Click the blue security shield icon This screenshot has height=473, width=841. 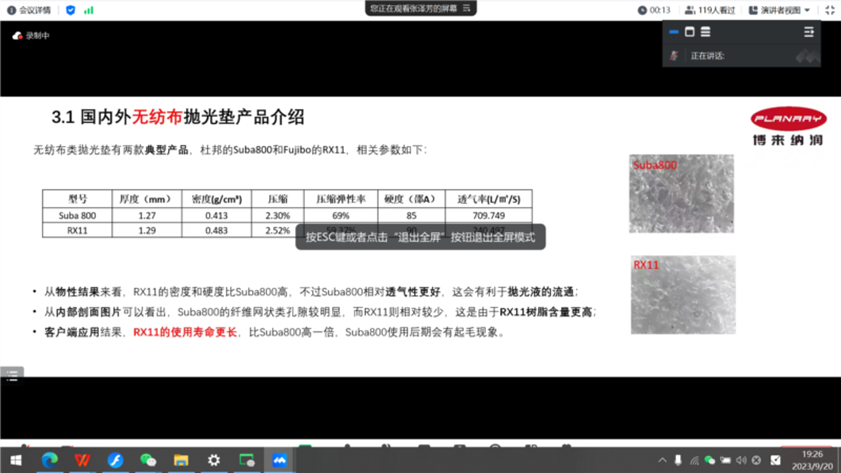(70, 10)
